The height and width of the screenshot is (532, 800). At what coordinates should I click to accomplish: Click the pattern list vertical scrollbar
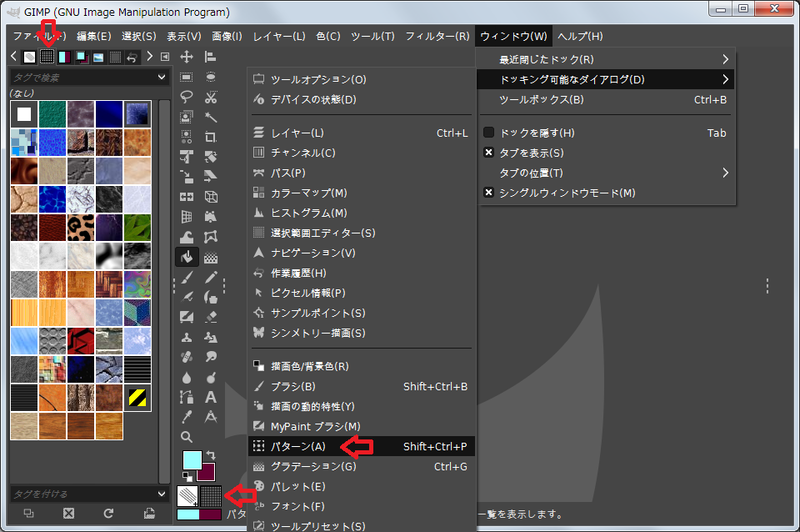click(164, 291)
